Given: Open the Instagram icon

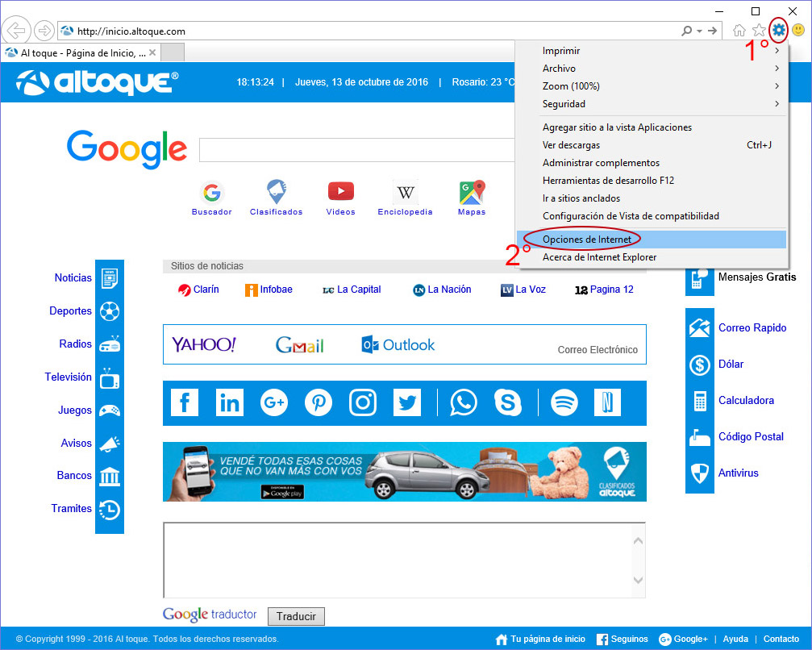Looking at the screenshot, I should tap(363, 402).
